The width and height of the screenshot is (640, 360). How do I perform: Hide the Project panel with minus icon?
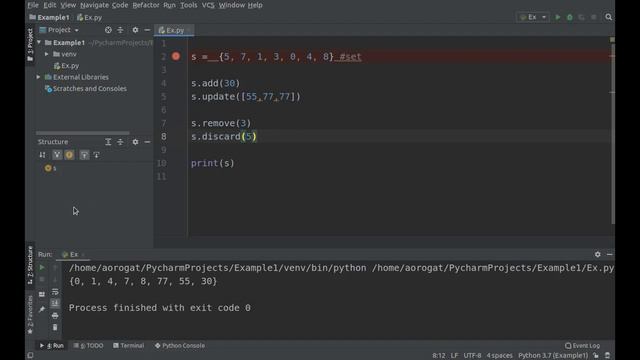(147, 30)
